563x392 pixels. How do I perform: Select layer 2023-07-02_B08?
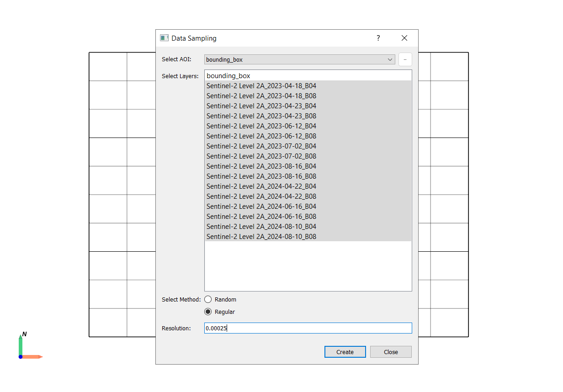point(261,156)
